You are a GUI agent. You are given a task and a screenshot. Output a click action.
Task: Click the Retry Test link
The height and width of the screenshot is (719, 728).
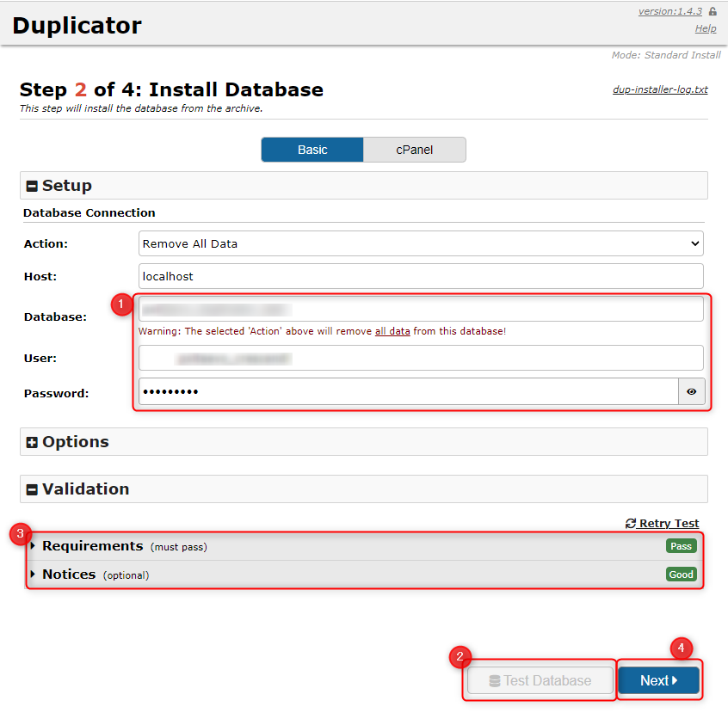pos(662,523)
